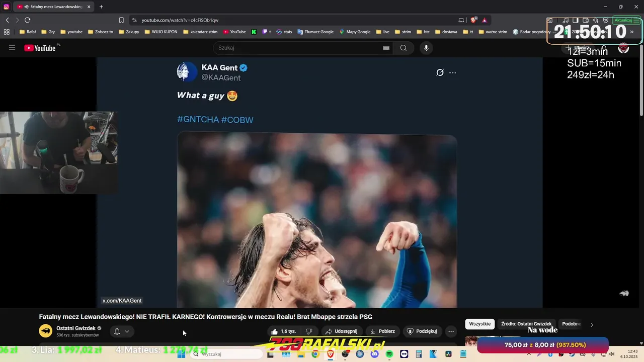Click the Pobierz download button

[x=382, y=331]
